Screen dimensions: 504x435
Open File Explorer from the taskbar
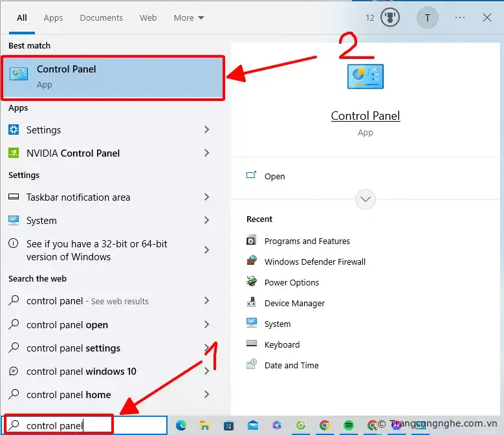(x=204, y=425)
